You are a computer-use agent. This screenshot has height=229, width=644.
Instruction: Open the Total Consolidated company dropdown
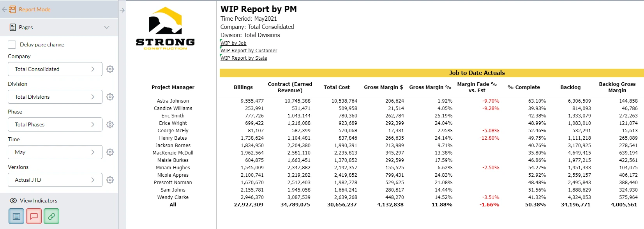pos(55,69)
